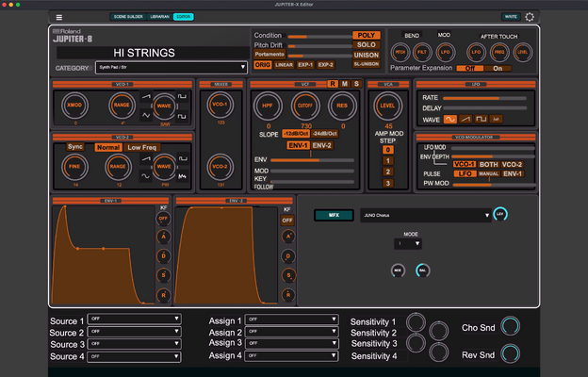Open the MFX type dropdown JUNO Chorus
This screenshot has width=588, height=377.
(426, 215)
